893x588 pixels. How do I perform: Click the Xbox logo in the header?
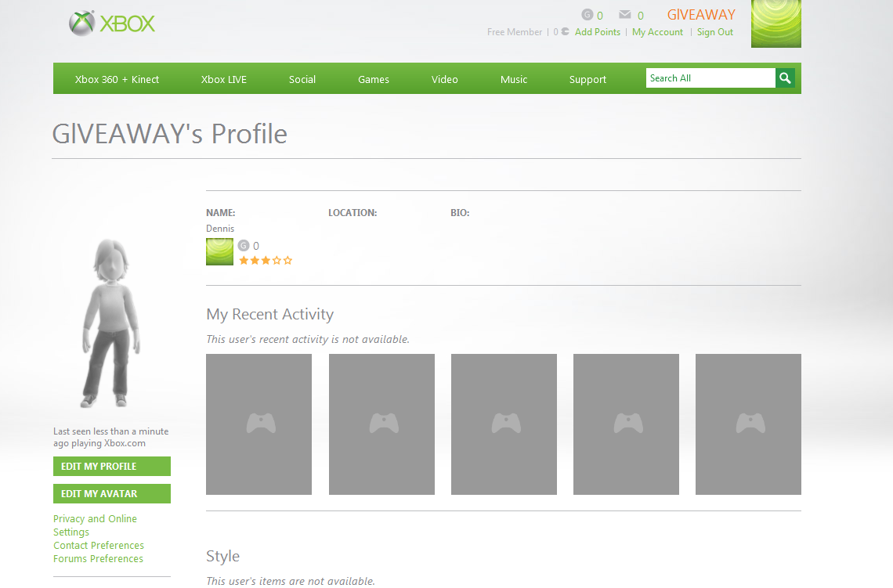111,23
